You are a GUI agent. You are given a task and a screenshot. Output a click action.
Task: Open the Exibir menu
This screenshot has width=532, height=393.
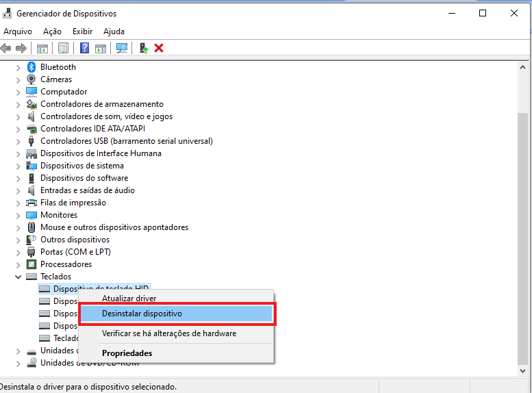tap(82, 31)
